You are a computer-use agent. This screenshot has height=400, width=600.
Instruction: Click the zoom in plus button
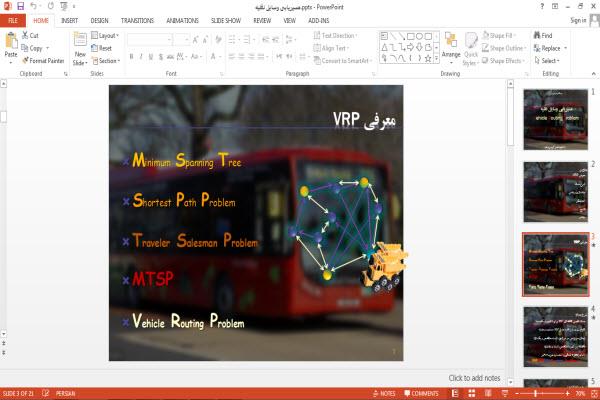click(567, 393)
